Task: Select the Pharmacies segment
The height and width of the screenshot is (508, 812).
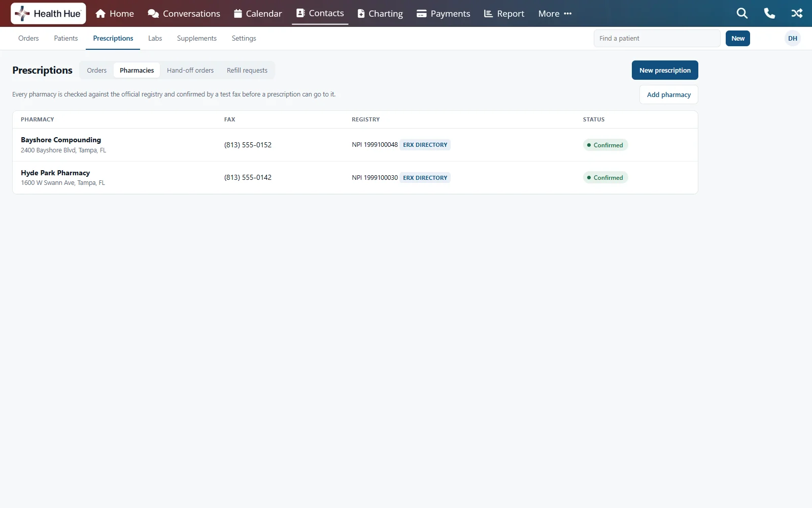Action: (x=137, y=71)
